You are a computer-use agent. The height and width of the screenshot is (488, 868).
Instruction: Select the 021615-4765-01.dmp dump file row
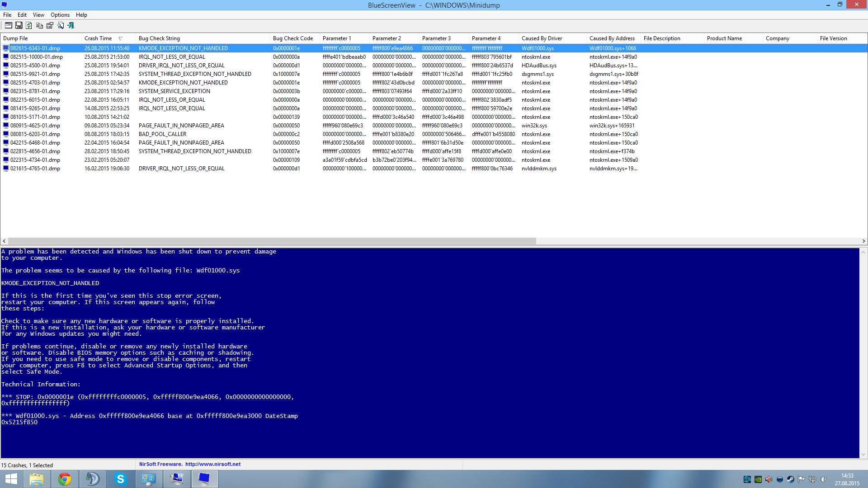pos(35,169)
